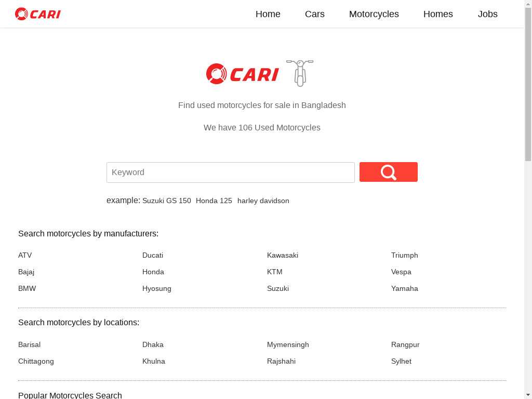View Triumph motorcycles
The height and width of the screenshot is (399, 532).
[x=404, y=255]
